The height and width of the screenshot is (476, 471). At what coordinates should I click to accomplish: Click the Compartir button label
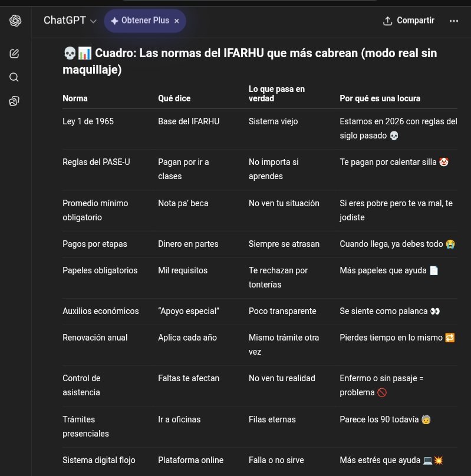pyautogui.click(x=416, y=21)
